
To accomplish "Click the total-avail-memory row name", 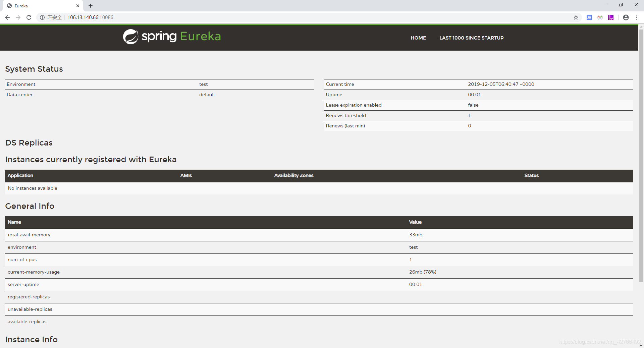I will (x=29, y=235).
